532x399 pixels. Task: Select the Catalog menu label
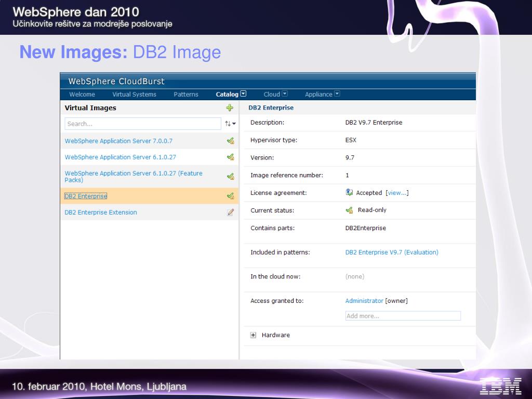(227, 95)
